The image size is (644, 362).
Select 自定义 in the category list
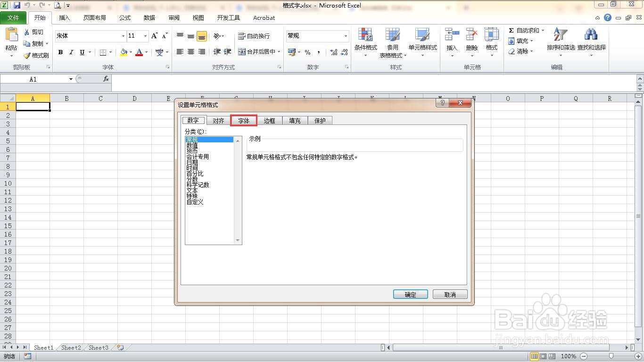point(195,202)
